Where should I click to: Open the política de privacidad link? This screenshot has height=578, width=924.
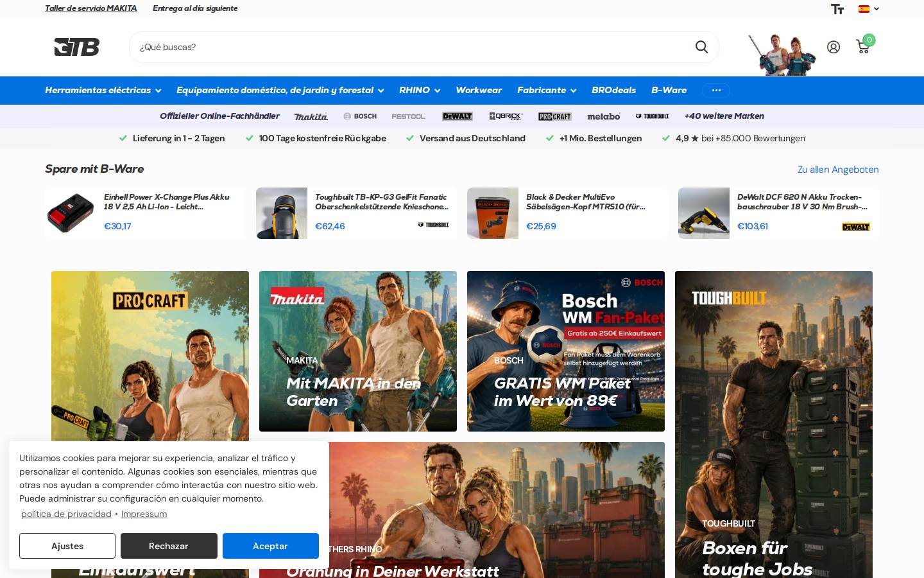click(x=66, y=514)
